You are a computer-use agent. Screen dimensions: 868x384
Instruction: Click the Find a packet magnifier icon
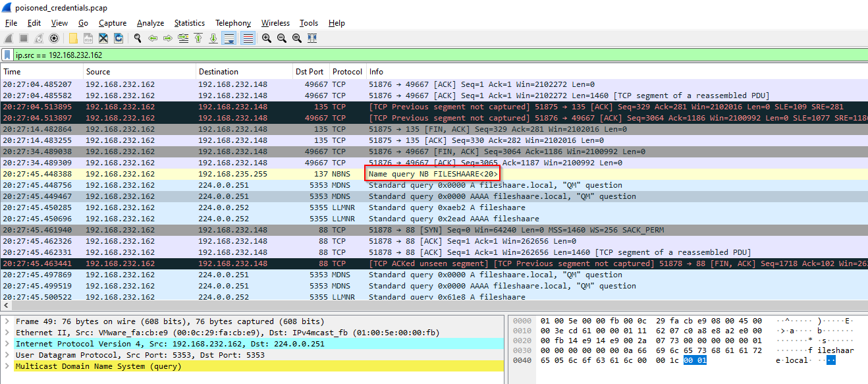pos(138,38)
